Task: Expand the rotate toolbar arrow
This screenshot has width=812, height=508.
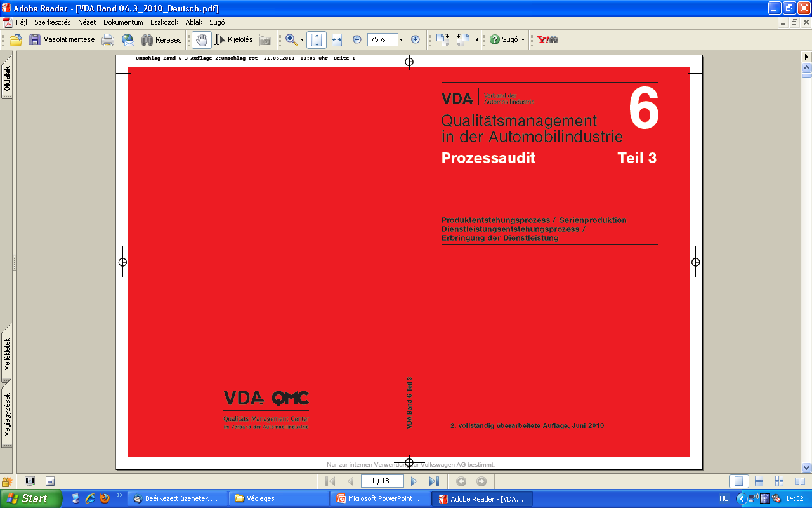Action: click(476, 39)
